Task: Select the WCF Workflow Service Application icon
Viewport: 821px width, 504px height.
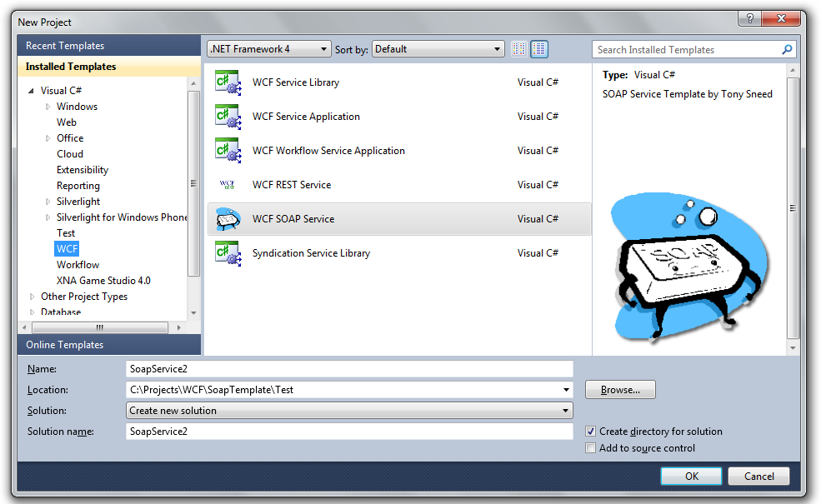Action: [227, 150]
